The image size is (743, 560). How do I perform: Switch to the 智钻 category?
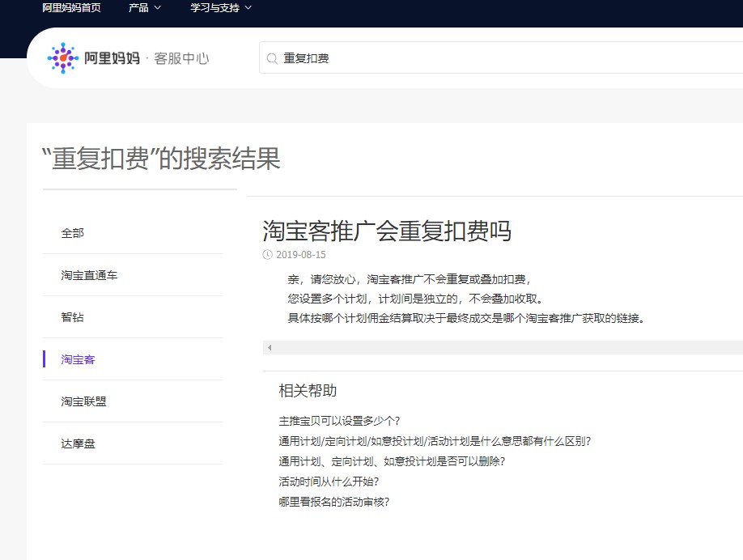point(73,317)
